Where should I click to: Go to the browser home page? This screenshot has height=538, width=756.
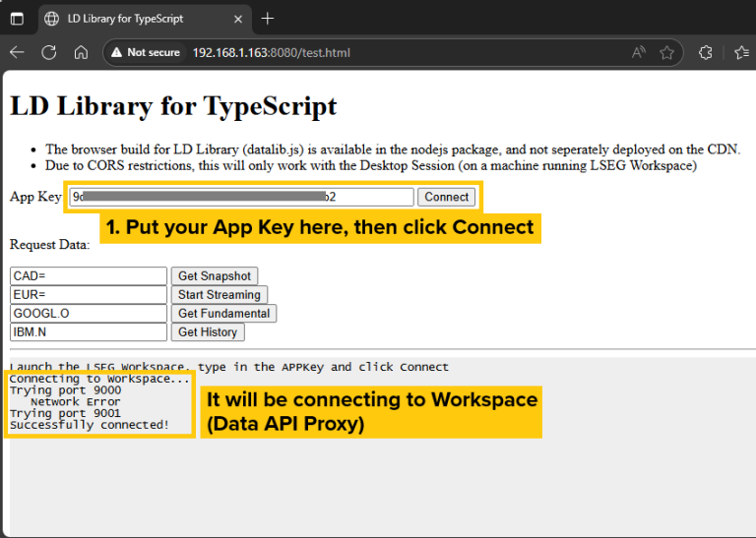coord(81,52)
